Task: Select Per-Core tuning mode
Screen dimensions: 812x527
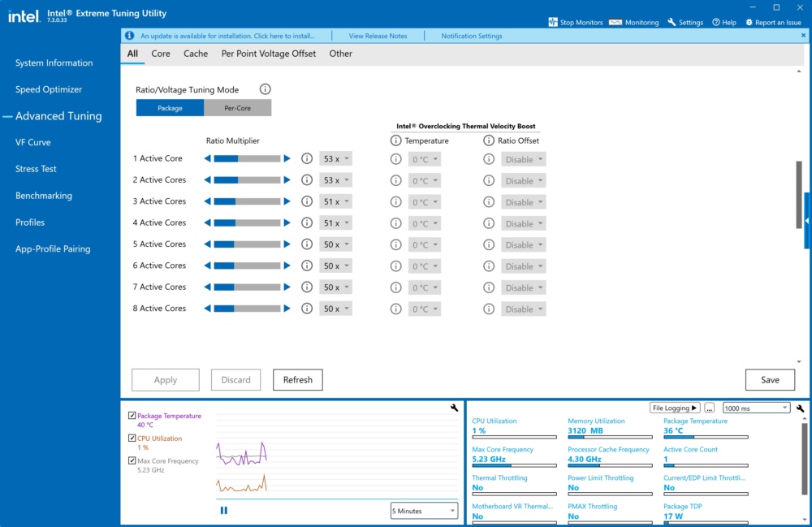Action: pos(237,108)
